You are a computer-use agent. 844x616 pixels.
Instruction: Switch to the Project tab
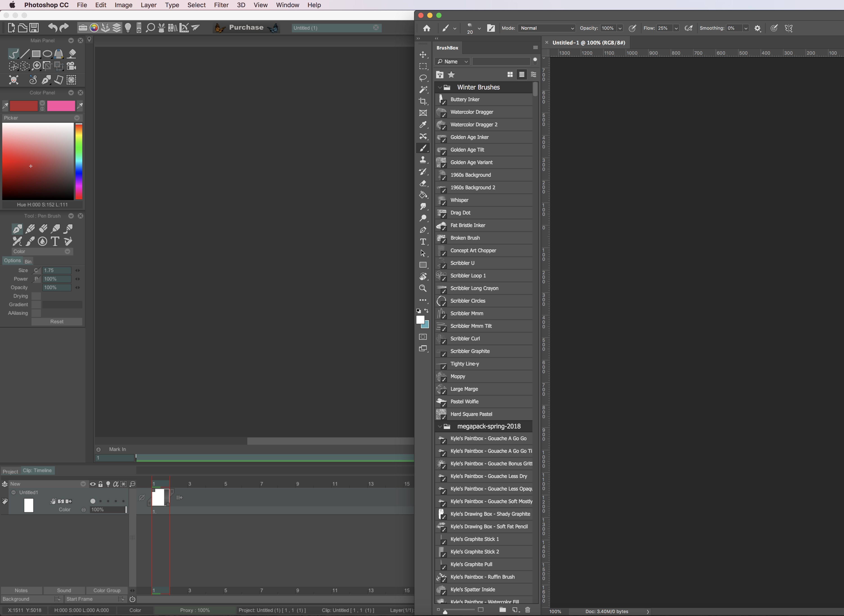pos(10,471)
